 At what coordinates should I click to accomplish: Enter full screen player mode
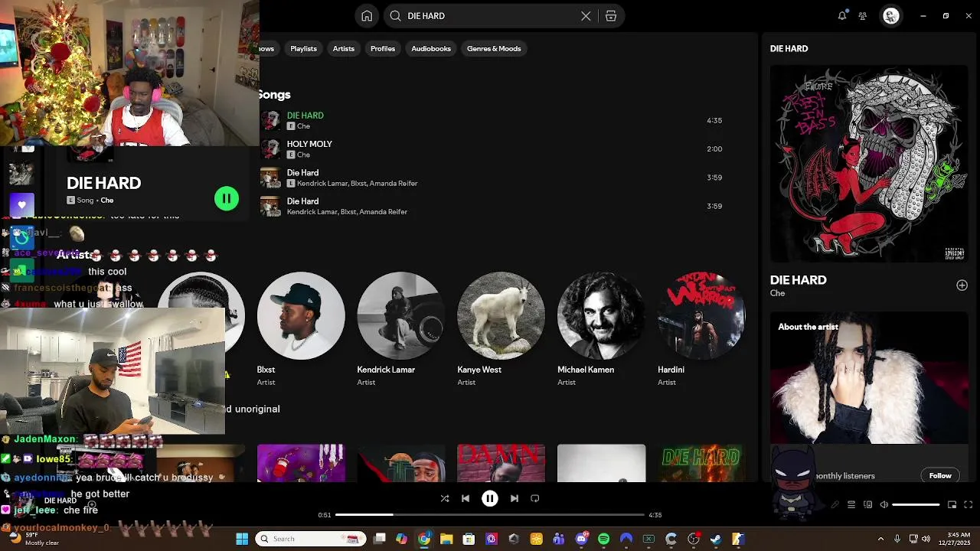point(968,505)
